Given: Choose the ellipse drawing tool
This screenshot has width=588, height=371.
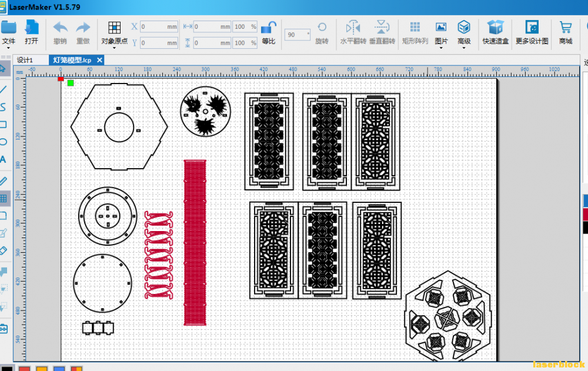Looking at the screenshot, I should tap(4, 142).
